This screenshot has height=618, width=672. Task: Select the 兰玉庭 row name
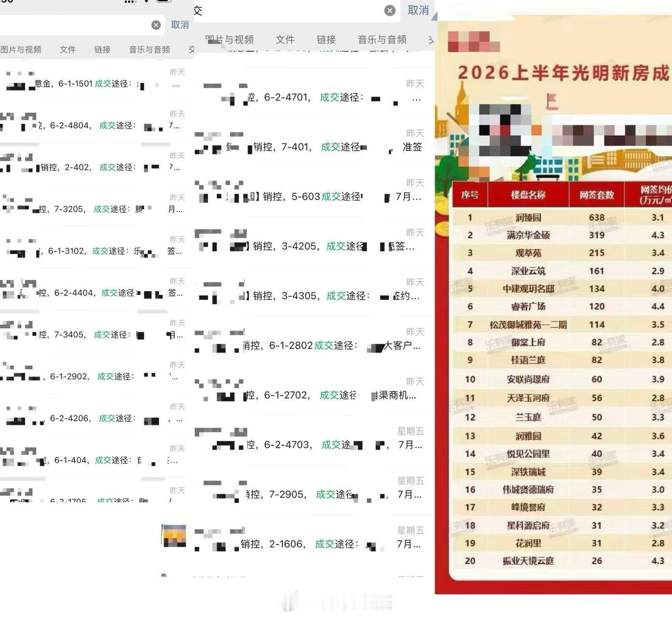(x=528, y=417)
